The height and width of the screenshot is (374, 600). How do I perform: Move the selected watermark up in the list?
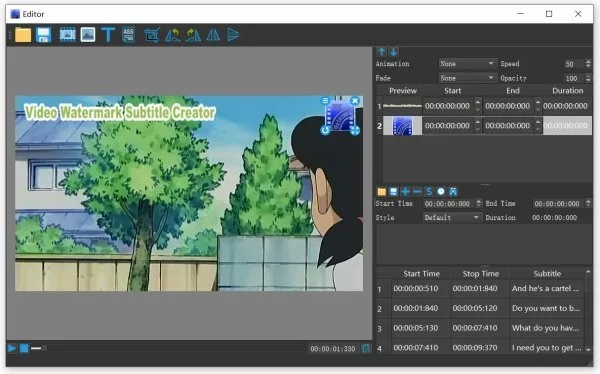click(382, 52)
